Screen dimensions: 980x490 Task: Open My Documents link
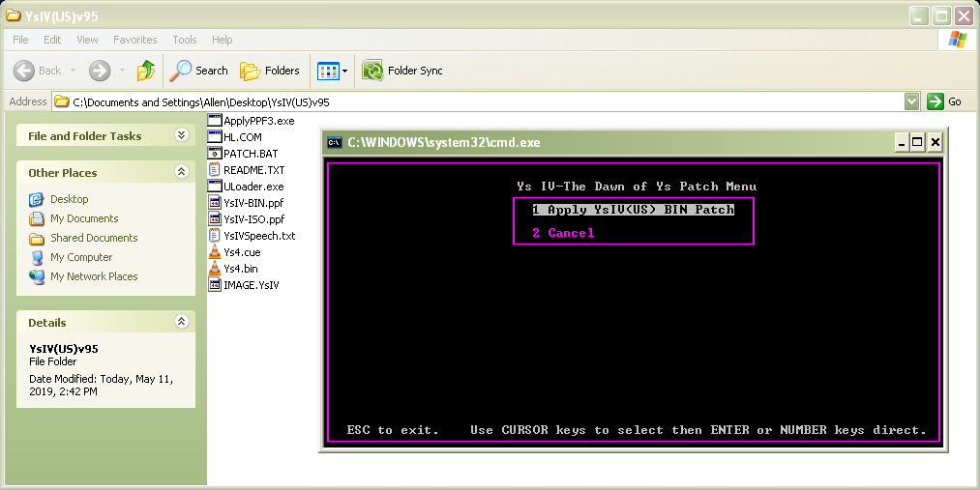[84, 218]
